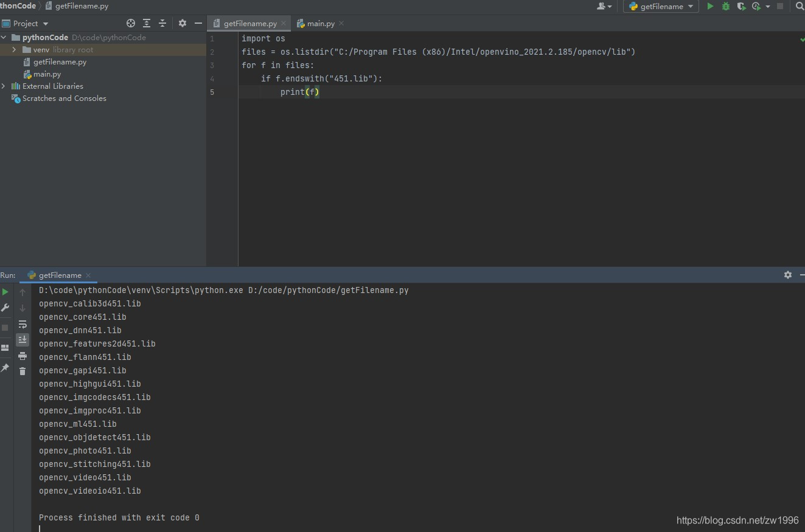This screenshot has height=532, width=805.
Task: Collapse All in the Project panel toolbar
Action: 162,23
